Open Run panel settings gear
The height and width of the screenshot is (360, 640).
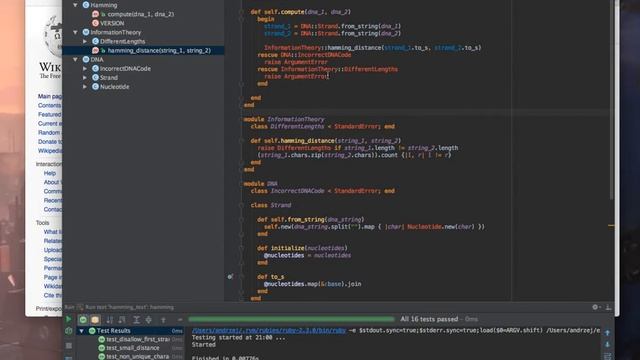pyautogui.click(x=596, y=307)
